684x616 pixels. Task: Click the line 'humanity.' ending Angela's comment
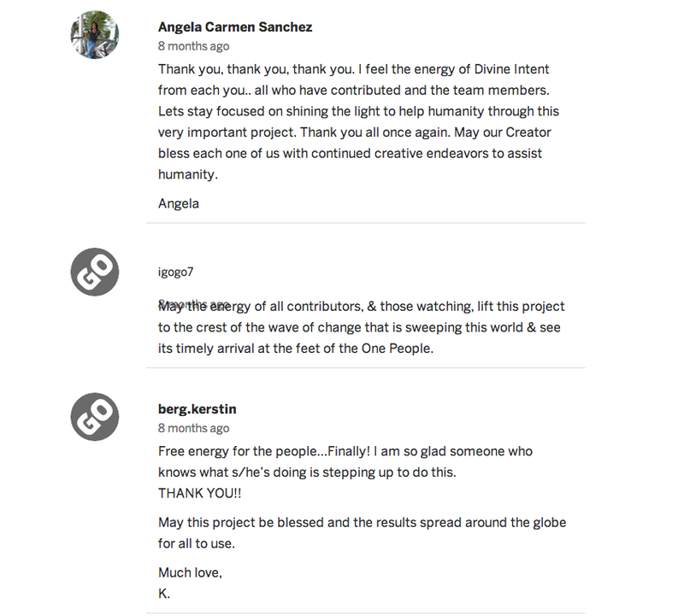click(x=188, y=174)
